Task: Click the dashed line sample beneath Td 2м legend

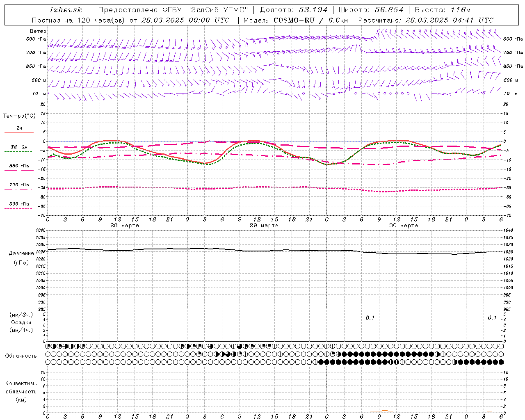Action: point(18,151)
